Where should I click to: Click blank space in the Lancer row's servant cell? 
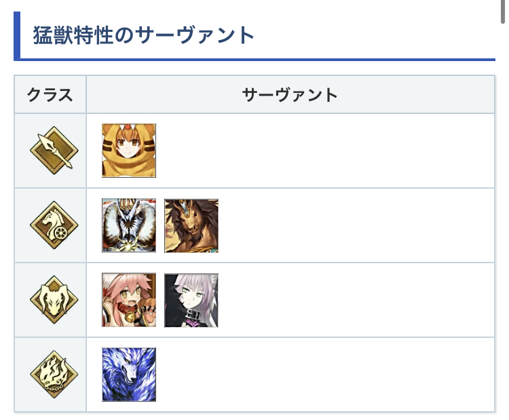pos(326,151)
